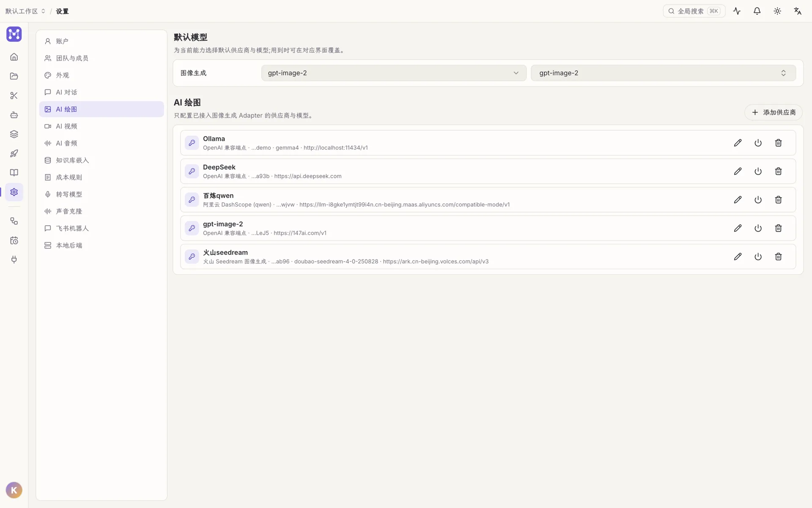
Task: Open the 外观 settings section
Action: 101,75
